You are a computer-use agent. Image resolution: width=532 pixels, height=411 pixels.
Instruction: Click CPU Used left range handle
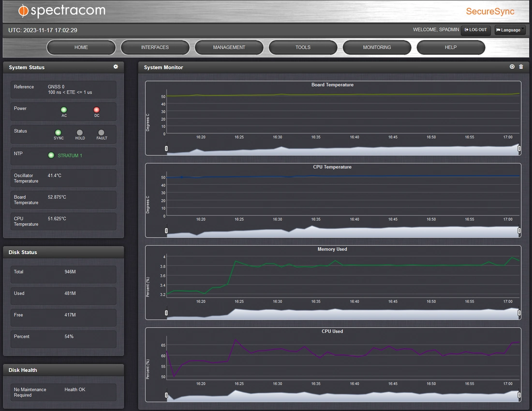[166, 395]
